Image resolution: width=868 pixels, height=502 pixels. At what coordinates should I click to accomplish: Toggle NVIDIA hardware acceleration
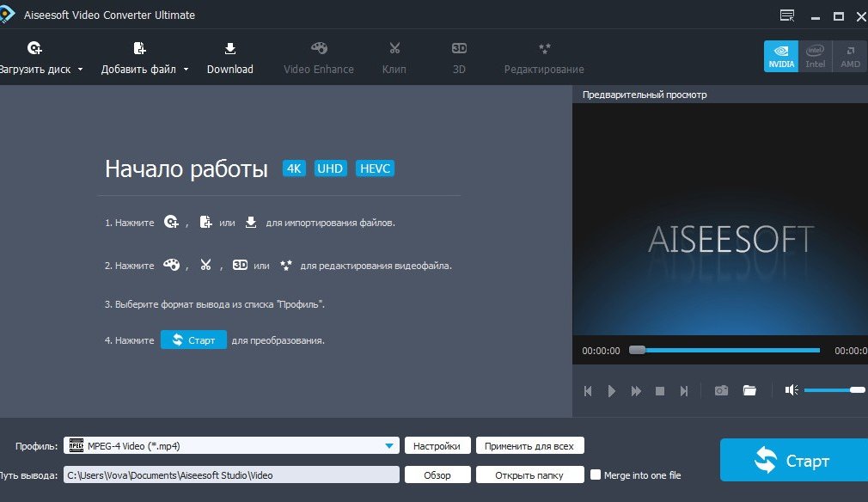781,56
